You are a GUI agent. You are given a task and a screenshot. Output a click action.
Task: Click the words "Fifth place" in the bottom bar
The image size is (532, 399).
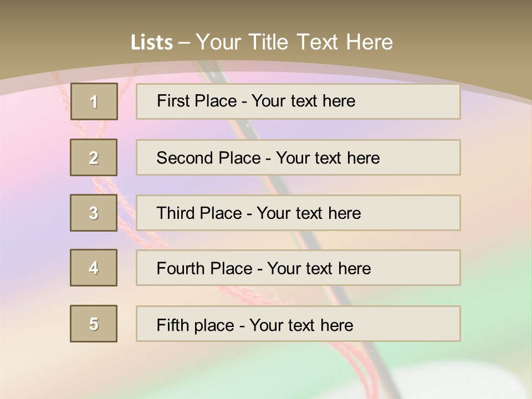point(195,325)
